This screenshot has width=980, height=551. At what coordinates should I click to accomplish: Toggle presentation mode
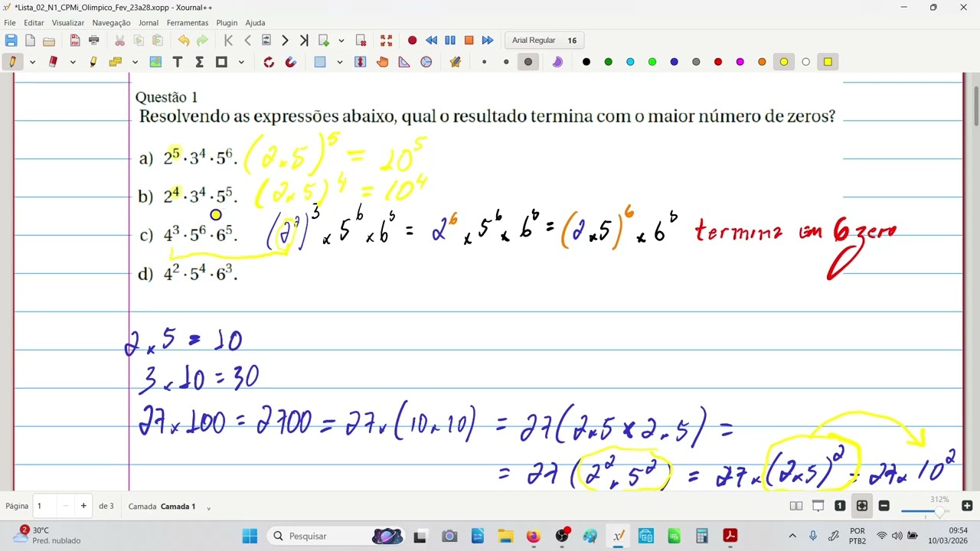click(x=818, y=506)
